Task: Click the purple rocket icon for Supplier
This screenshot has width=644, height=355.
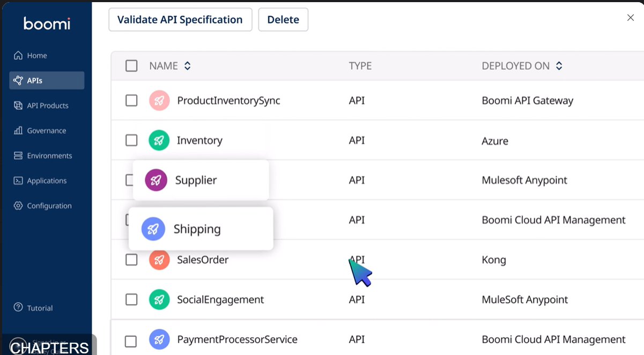Action: (156, 180)
